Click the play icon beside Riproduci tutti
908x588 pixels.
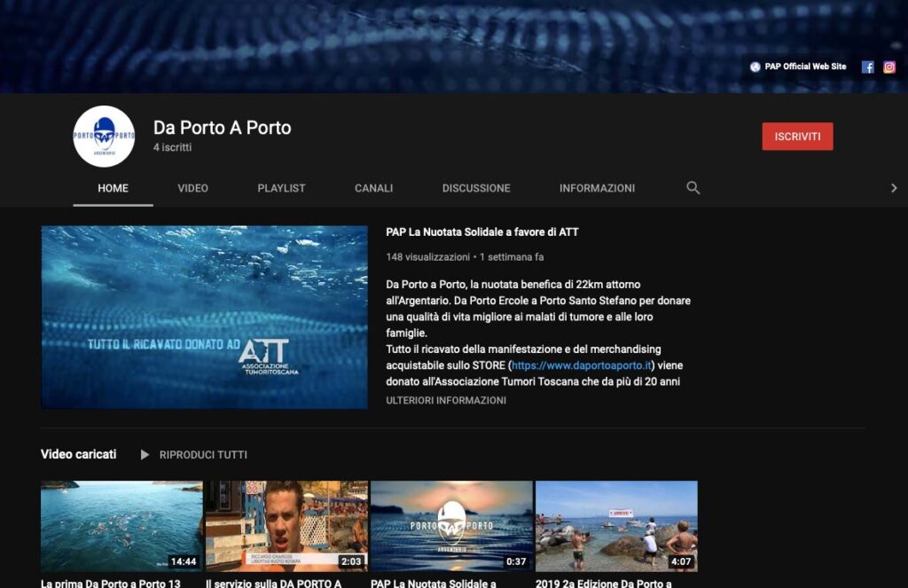pos(145,455)
